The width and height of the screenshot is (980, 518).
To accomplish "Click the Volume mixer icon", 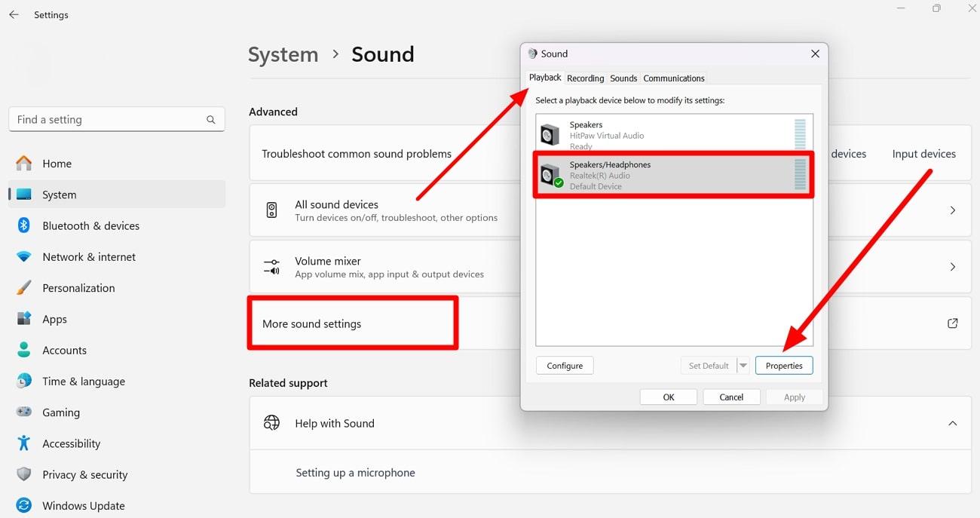I will point(271,266).
